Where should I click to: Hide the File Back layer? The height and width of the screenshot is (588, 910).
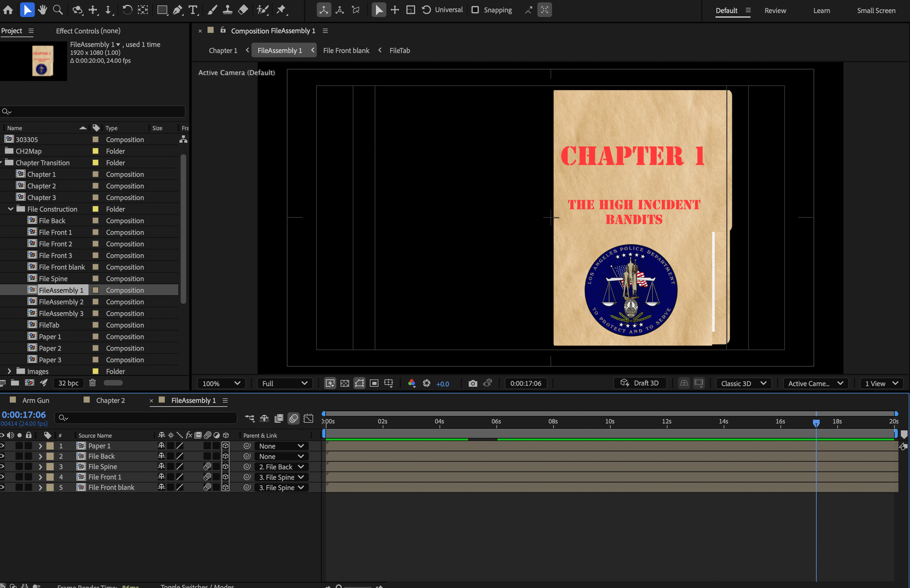pos(2,456)
